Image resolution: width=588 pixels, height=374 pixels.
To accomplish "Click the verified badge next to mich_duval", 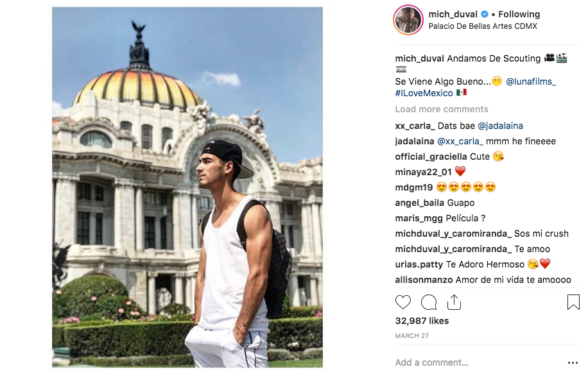I will [485, 14].
